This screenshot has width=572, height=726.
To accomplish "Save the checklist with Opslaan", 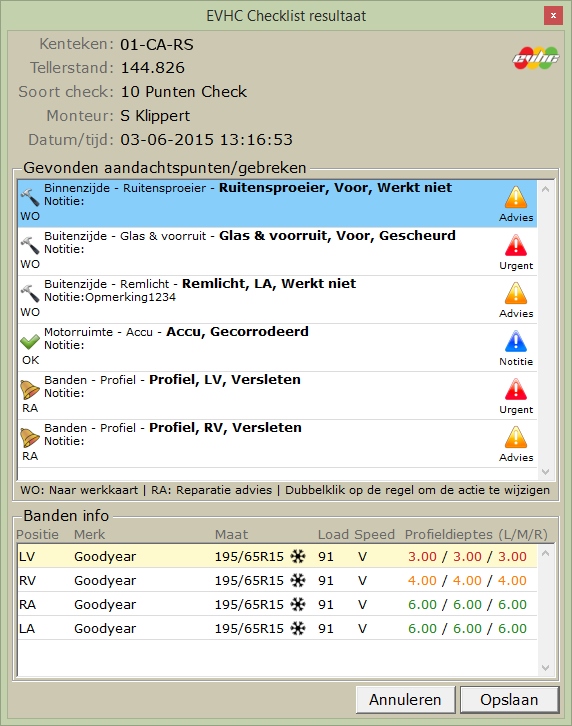I will (x=509, y=700).
